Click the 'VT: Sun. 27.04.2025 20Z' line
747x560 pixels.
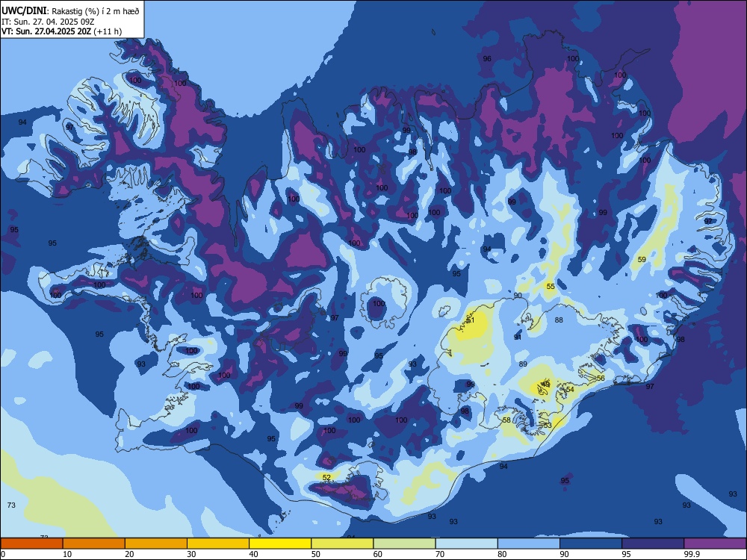pyautogui.click(x=46, y=31)
